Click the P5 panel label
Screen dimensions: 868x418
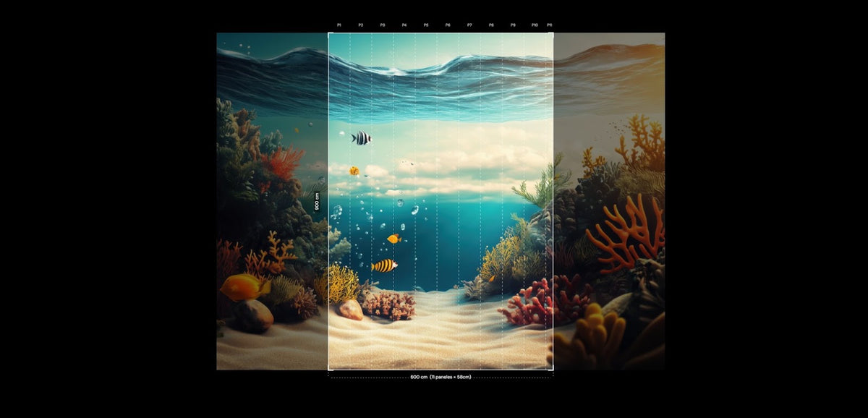426,25
